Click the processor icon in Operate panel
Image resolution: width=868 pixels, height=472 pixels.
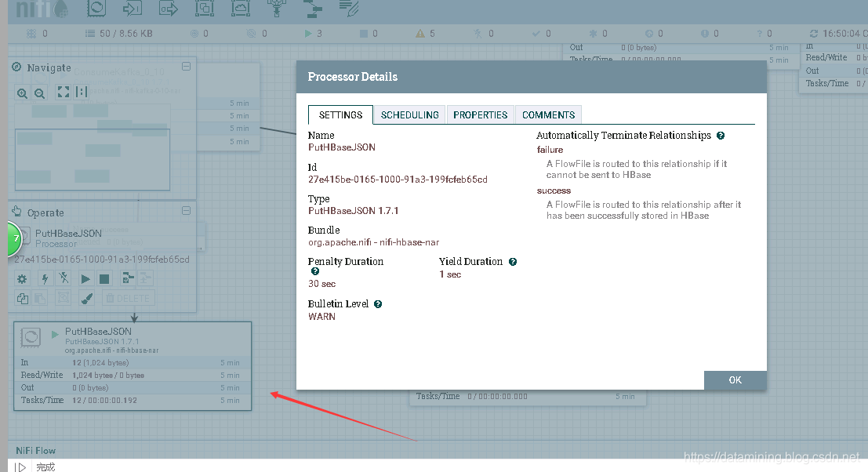click(26, 238)
